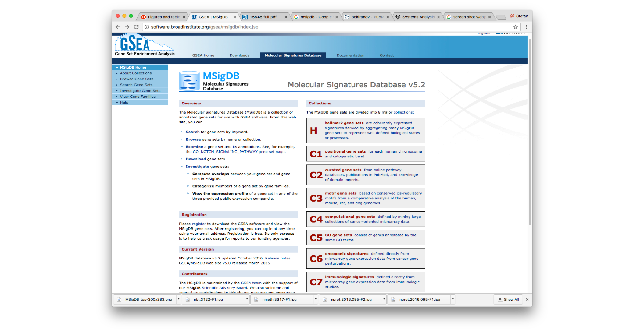Image resolution: width=644 pixels, height=331 pixels.
Task: Reload the page with refresh icon
Action: pos(136,27)
